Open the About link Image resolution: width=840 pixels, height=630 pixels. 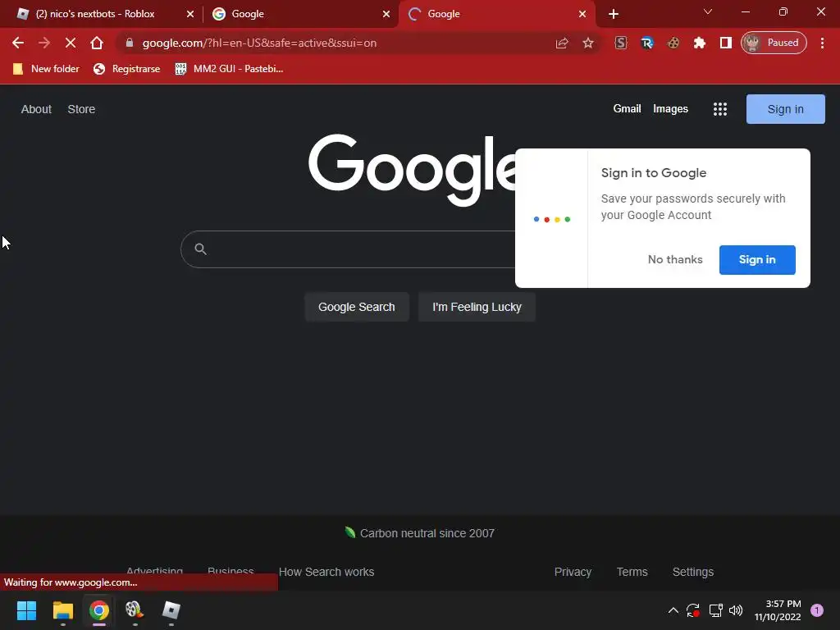[x=36, y=109]
